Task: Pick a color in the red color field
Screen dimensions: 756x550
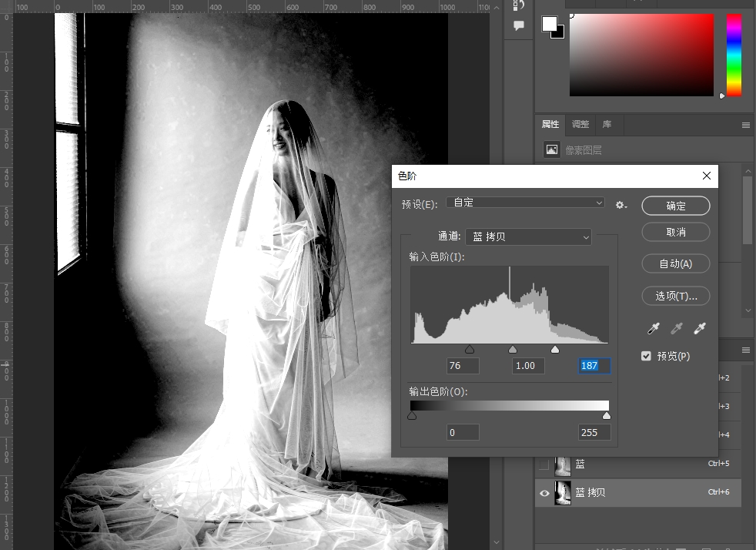Action: click(641, 55)
